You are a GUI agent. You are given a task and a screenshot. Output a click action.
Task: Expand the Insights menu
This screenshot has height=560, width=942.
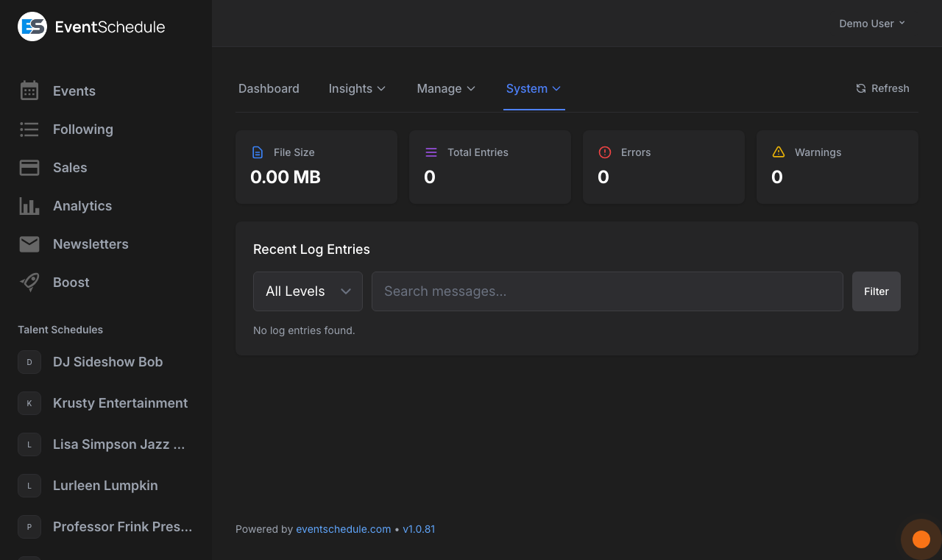pyautogui.click(x=357, y=88)
